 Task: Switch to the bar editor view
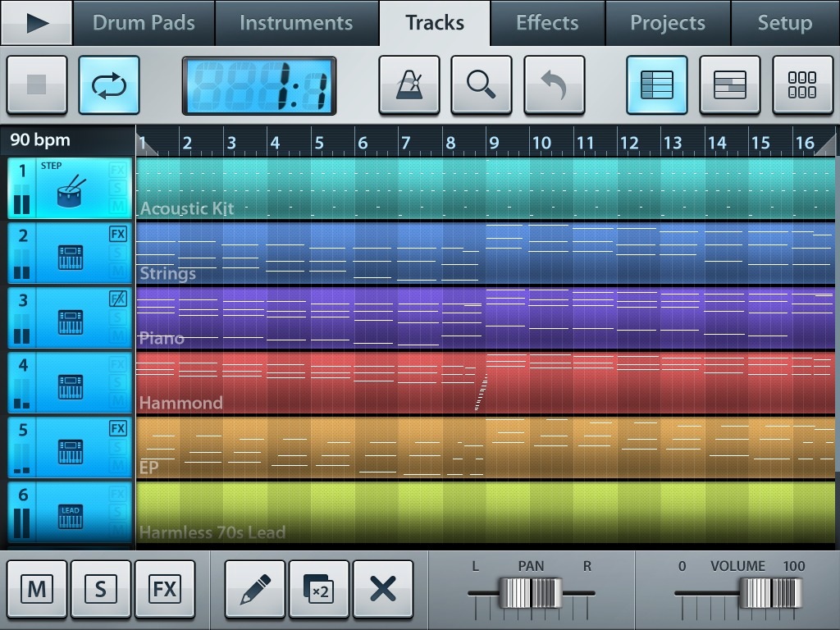pyautogui.click(x=729, y=84)
